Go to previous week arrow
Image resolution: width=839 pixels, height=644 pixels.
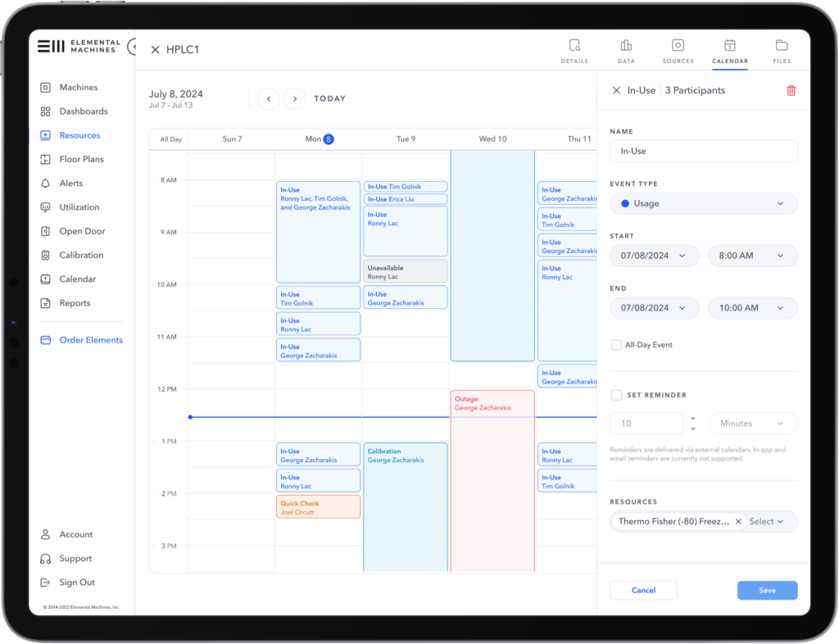click(269, 99)
